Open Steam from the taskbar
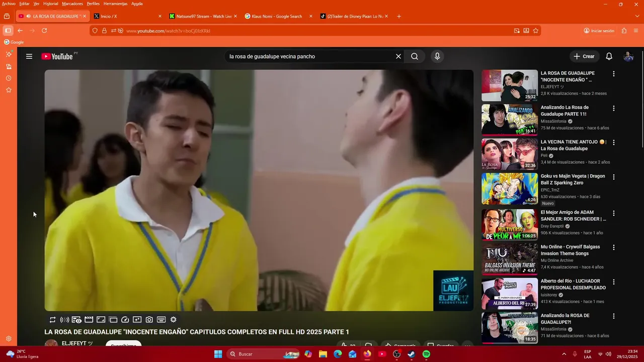The width and height of the screenshot is (644, 362). tap(411, 354)
